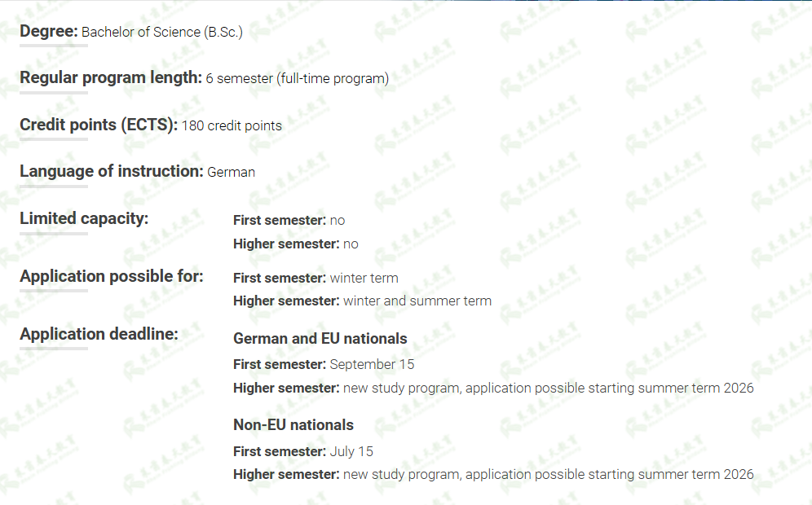
Task: Select Bachelor of Science (B.Sc.) text
Action: coord(162,32)
